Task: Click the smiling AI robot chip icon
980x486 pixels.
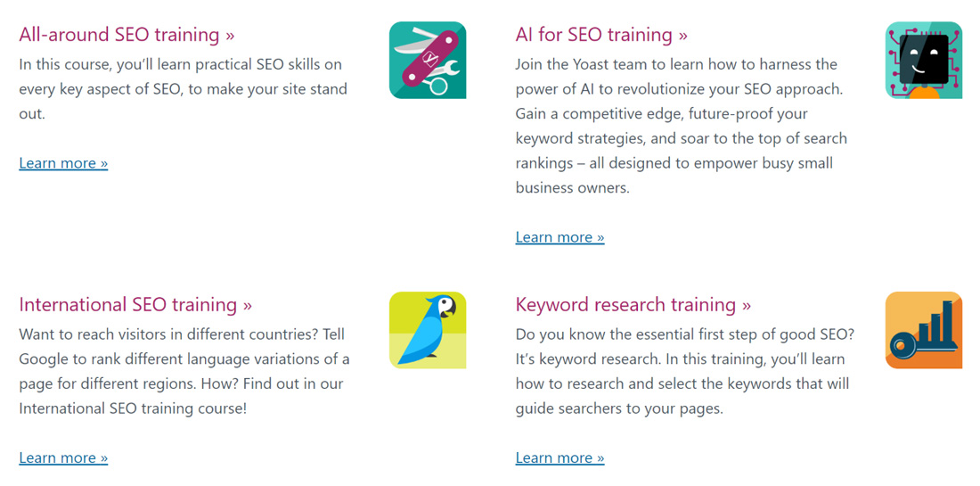Action: pos(924,60)
